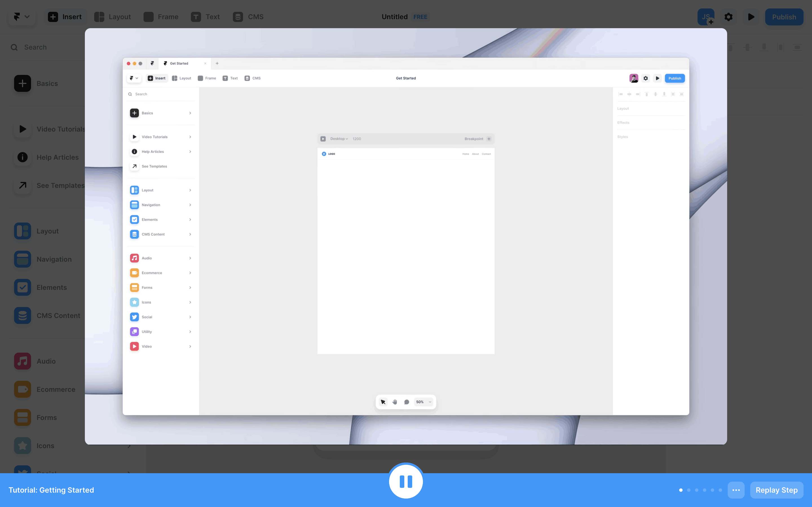The width and height of the screenshot is (812, 507).
Task: Click the JS user avatar invite button
Action: tap(706, 17)
